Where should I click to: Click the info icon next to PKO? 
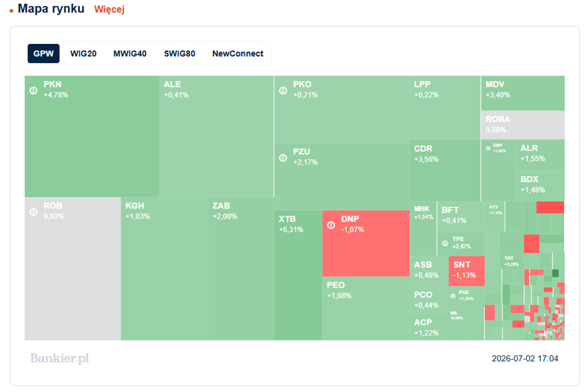click(x=283, y=90)
